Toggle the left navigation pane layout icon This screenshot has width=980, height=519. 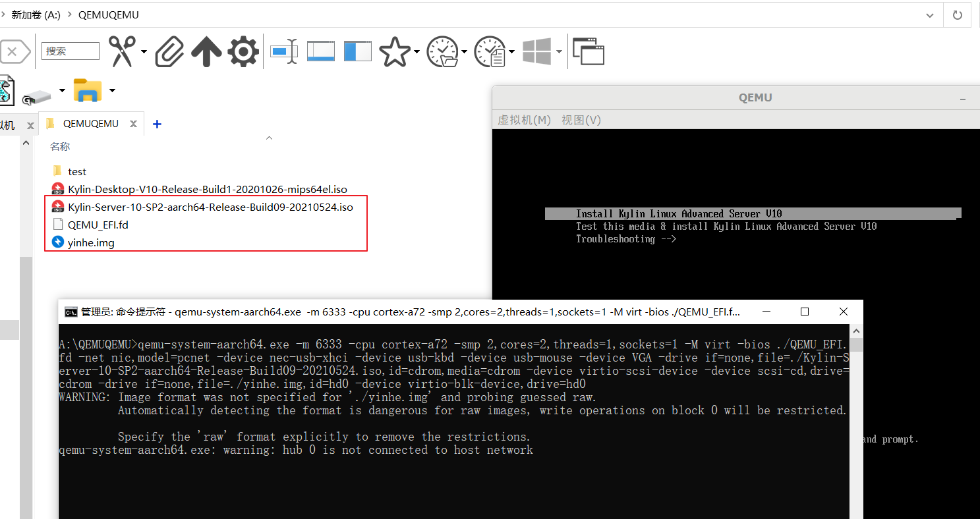[359, 51]
